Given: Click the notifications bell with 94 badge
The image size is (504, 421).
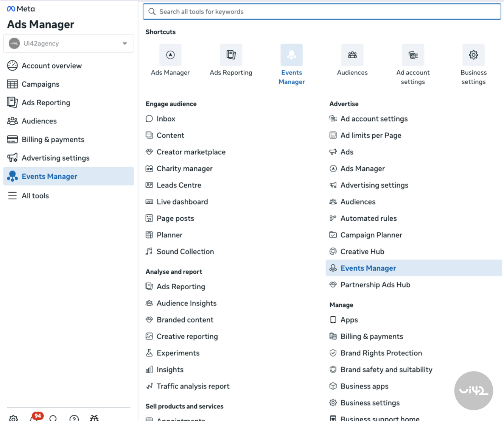Looking at the screenshot, I should (34, 418).
